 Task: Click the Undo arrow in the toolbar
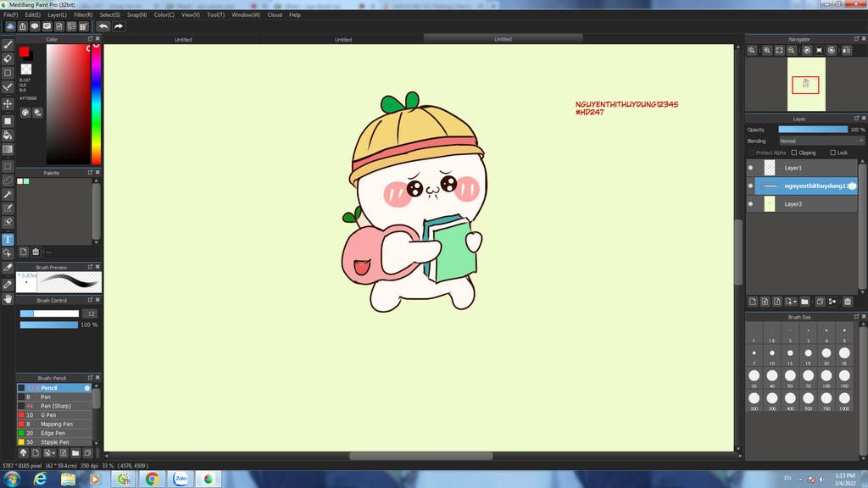[x=103, y=26]
